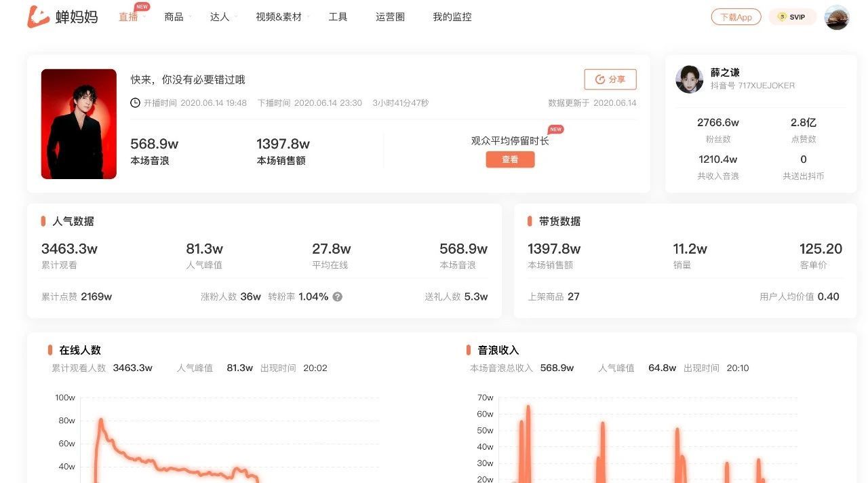Open 薛之谦 profile name link
The width and height of the screenshot is (868, 483).
[x=725, y=73]
